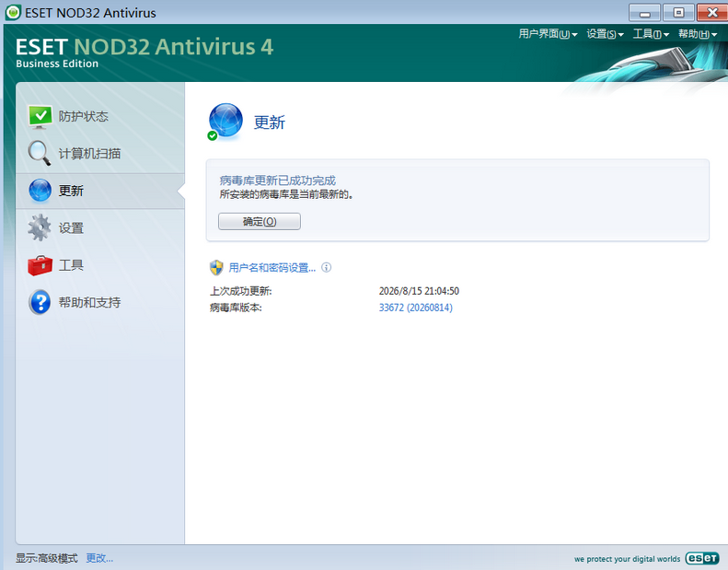Minimize the ESET NOD32 window

tap(644, 13)
